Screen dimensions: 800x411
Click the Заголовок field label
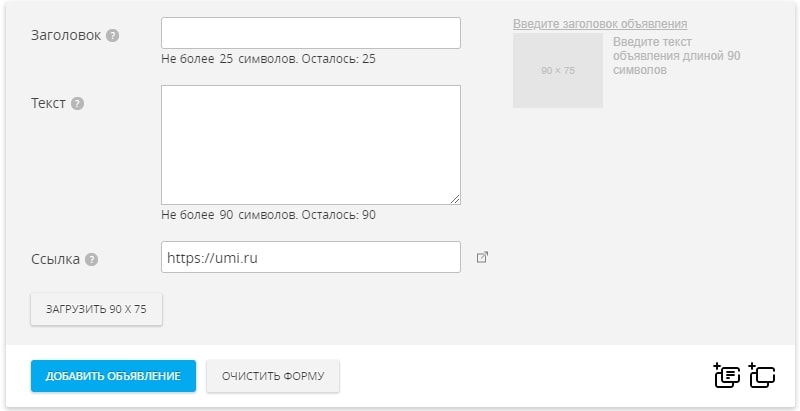(x=66, y=36)
